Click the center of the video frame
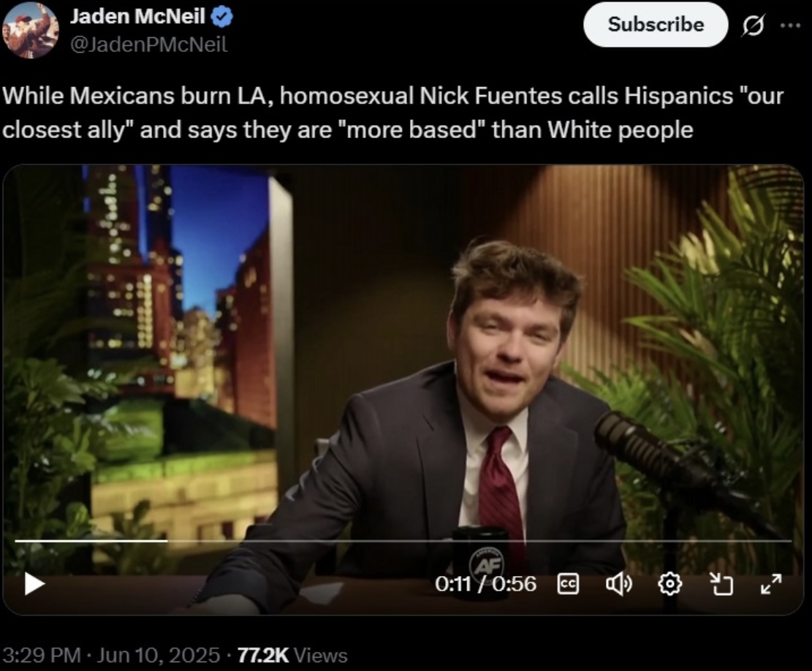Image resolution: width=812 pixels, height=671 pixels. tap(403, 390)
